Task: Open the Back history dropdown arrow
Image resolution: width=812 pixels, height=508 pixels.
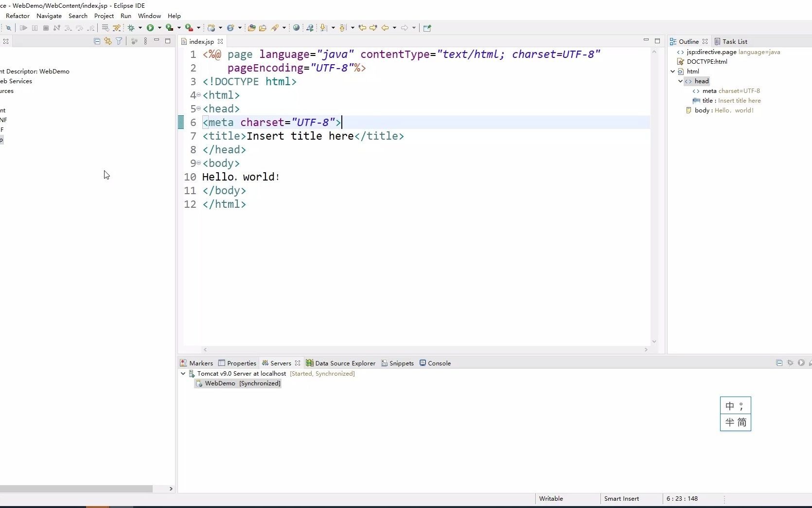Action: pyautogui.click(x=394, y=28)
